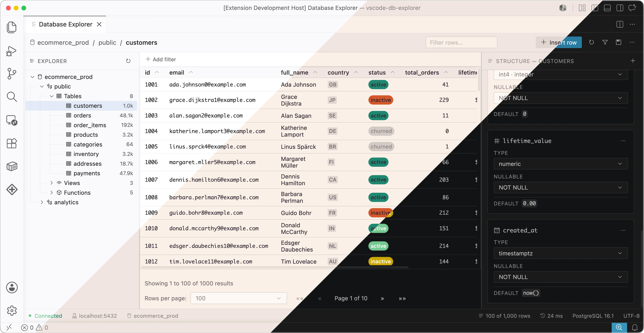Collapse the ecommerce_prod database node
644x333 pixels.
click(x=32, y=77)
